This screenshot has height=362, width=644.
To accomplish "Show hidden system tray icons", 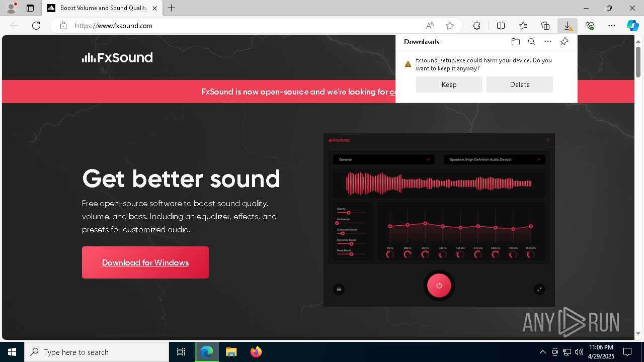I will pos(542,352).
